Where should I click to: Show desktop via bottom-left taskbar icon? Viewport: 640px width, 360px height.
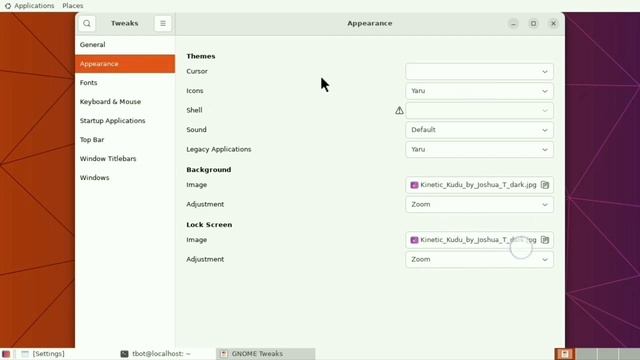6,354
